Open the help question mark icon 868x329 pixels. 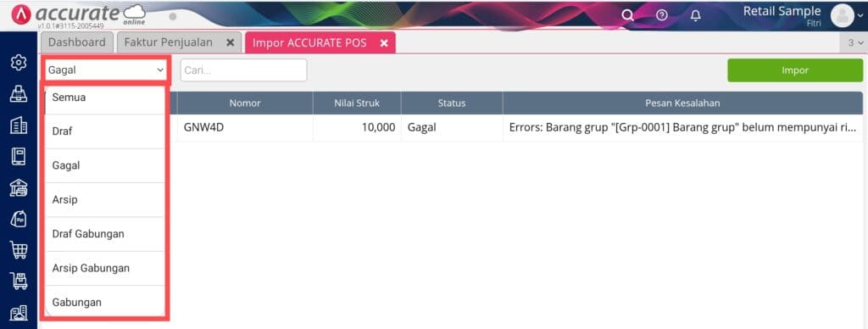coord(661,15)
